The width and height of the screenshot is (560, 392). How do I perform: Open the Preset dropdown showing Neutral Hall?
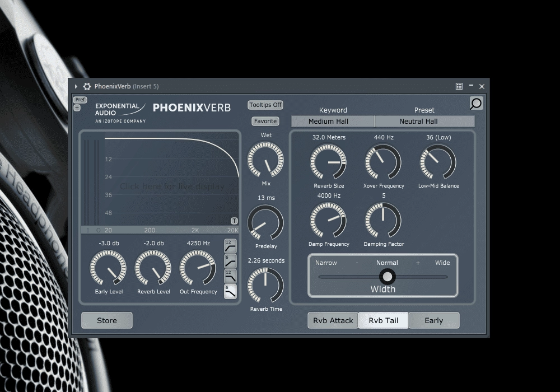(424, 122)
